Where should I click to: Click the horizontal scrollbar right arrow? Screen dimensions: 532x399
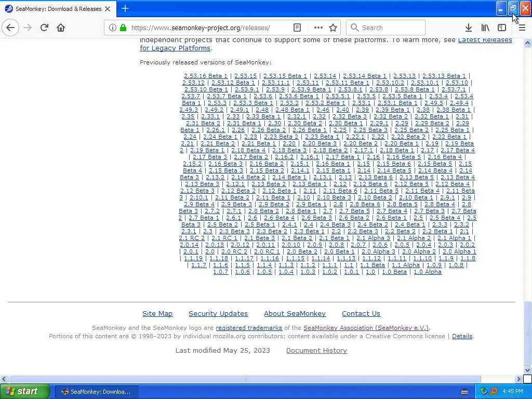pos(518,379)
